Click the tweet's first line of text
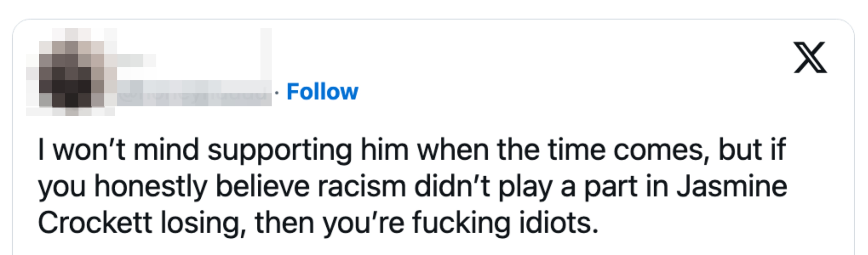The width and height of the screenshot is (868, 255). click(x=412, y=150)
